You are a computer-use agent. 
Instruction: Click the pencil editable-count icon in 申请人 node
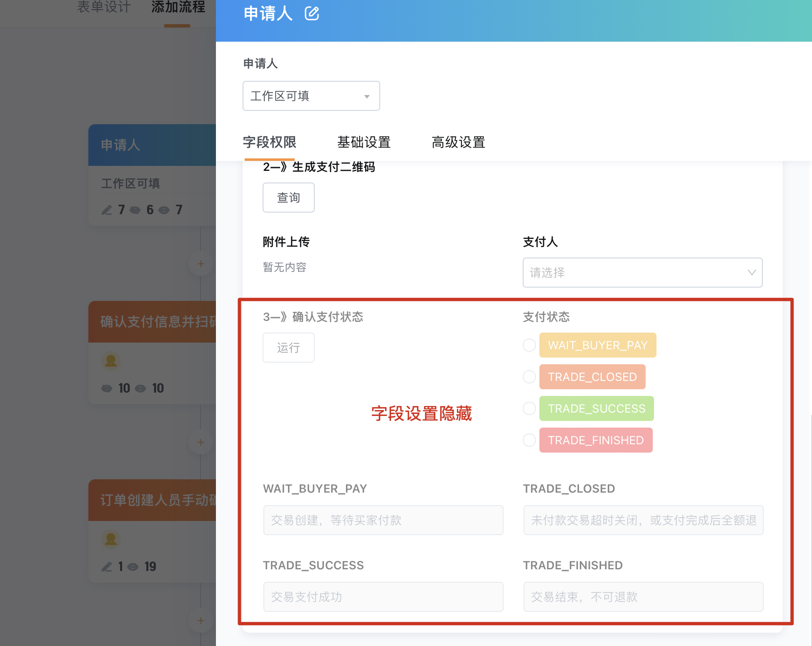(107, 210)
